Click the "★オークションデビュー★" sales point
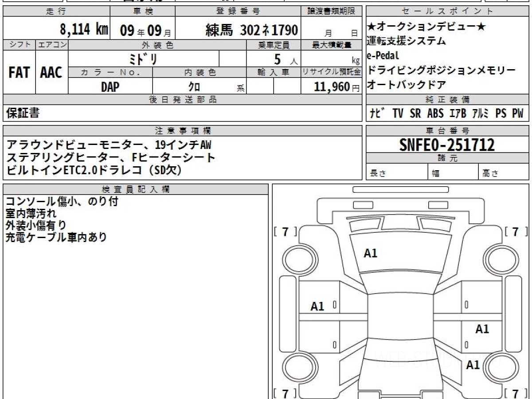 426,27
